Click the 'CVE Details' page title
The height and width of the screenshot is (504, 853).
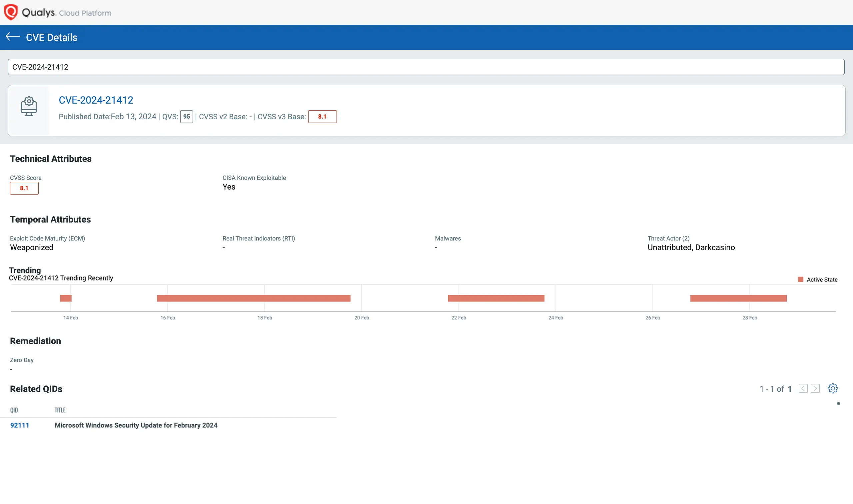click(x=52, y=37)
